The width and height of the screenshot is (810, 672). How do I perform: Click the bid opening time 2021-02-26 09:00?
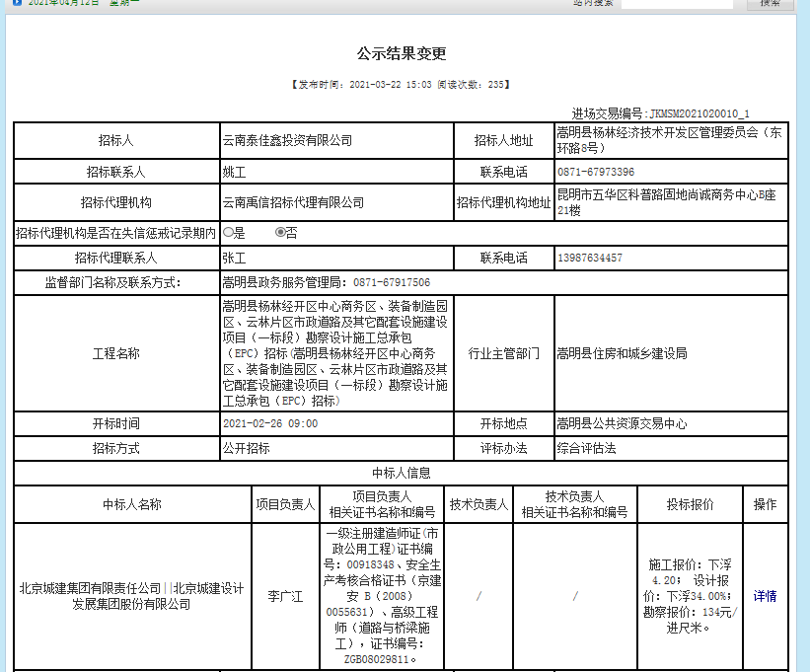[270, 423]
